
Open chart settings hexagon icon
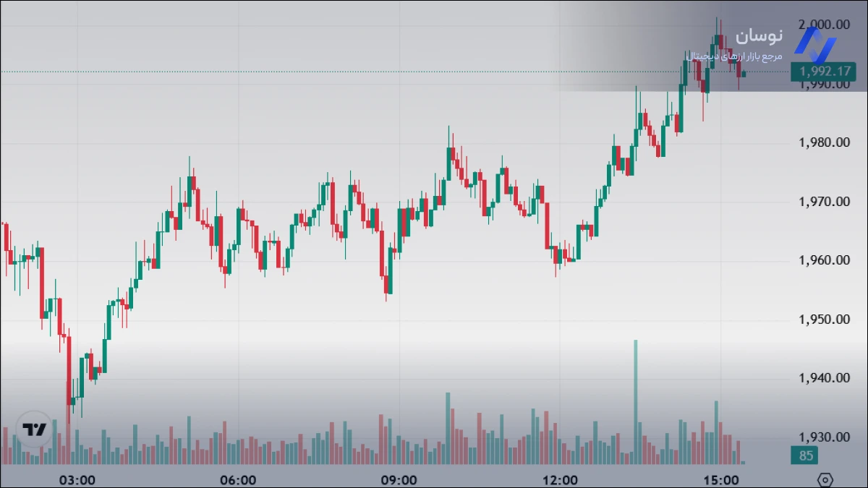(x=825, y=480)
